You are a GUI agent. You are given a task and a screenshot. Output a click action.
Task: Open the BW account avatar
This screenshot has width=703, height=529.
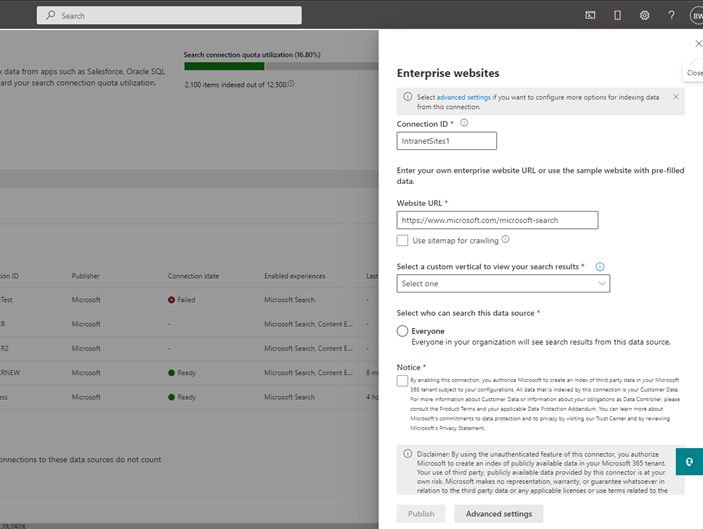point(697,16)
